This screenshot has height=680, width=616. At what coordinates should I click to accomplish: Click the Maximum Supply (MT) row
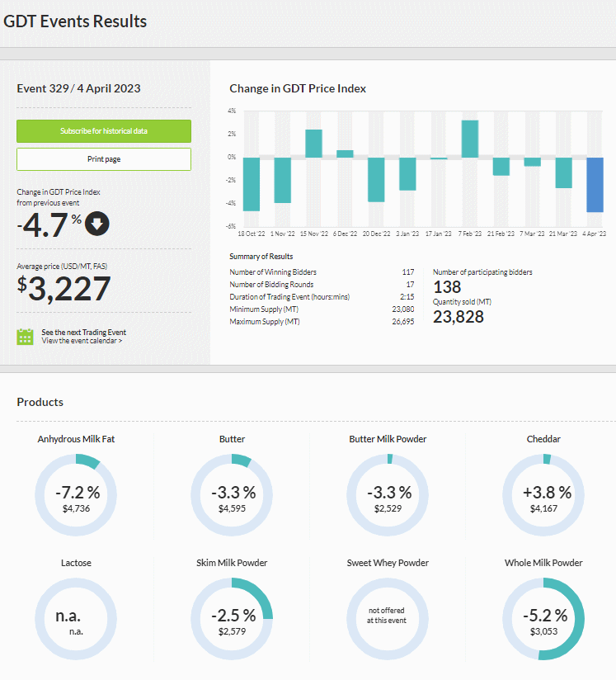322,321
